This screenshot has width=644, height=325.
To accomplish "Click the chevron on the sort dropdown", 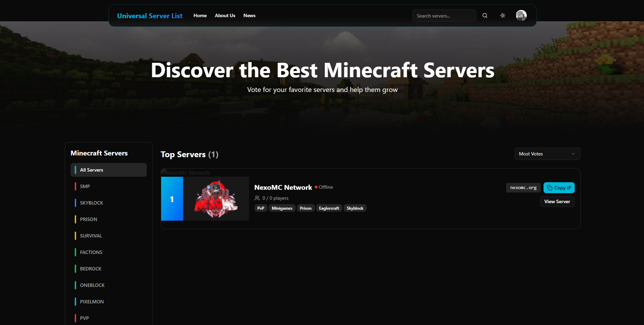I will pos(573,154).
